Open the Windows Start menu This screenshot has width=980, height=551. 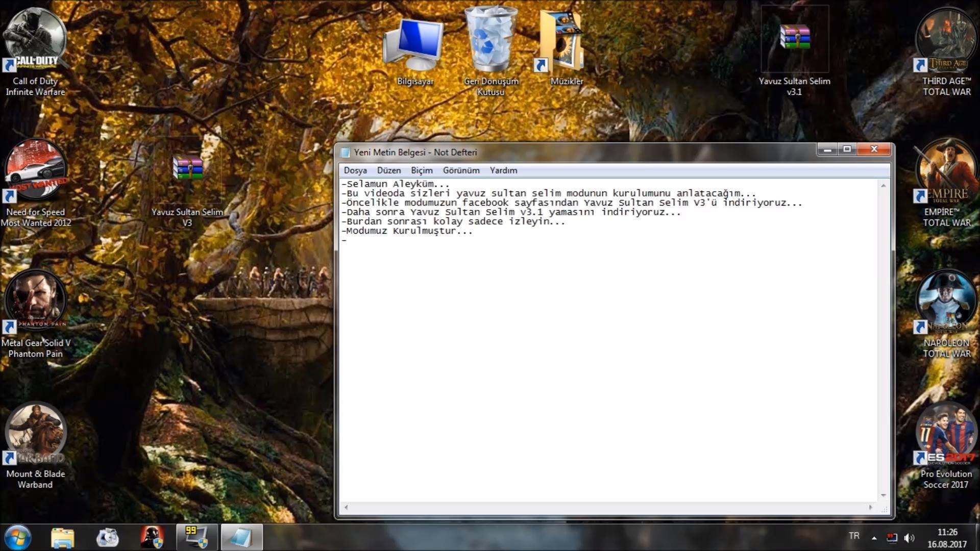(17, 538)
